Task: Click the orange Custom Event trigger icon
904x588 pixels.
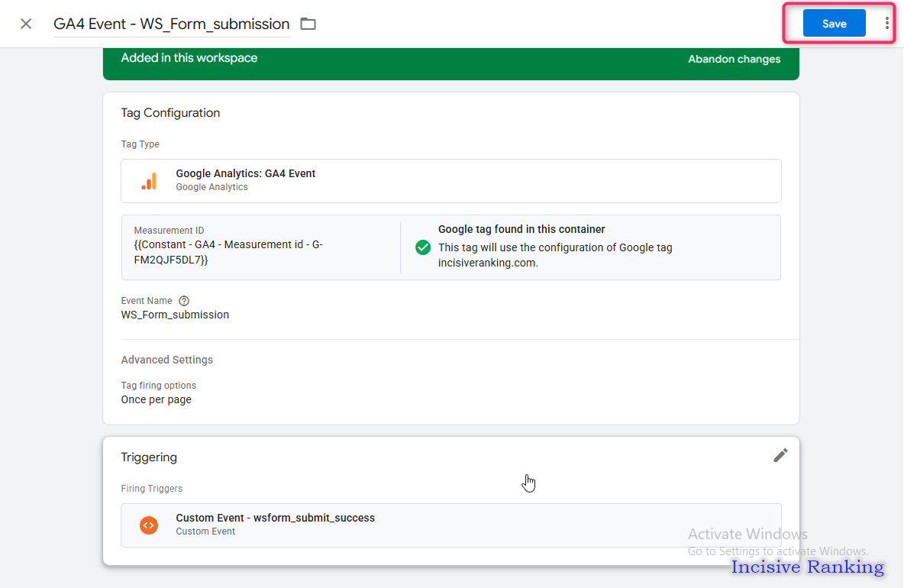Action: coord(149,525)
